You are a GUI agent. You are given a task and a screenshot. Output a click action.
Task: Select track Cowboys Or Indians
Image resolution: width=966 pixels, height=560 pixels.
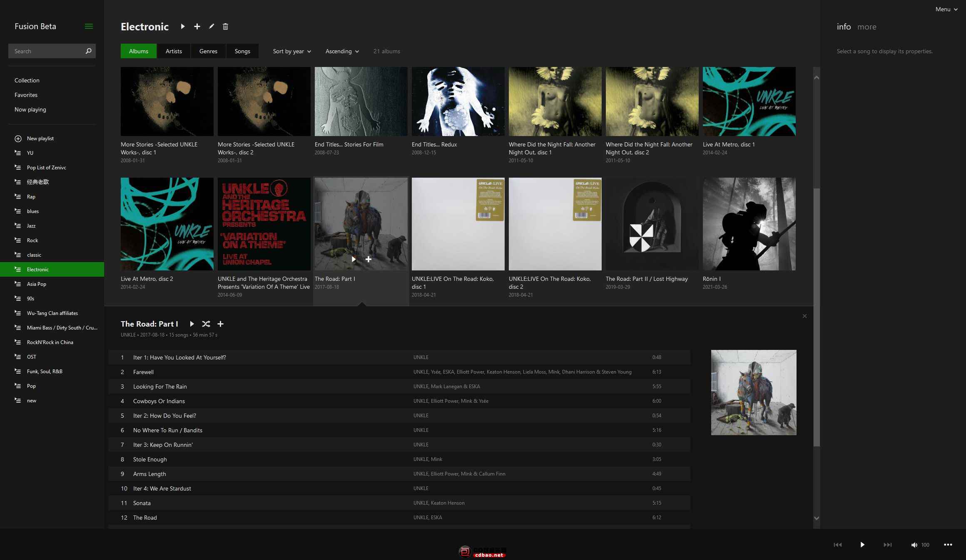(x=399, y=401)
